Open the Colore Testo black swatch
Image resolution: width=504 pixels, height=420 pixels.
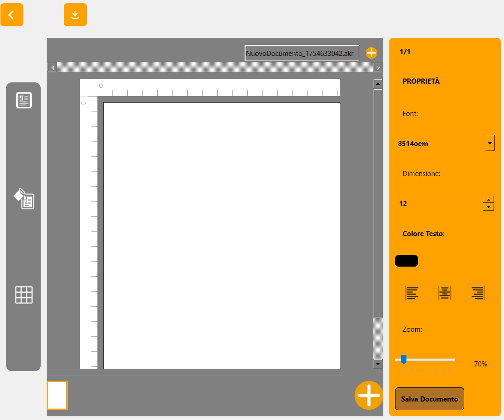(406, 261)
